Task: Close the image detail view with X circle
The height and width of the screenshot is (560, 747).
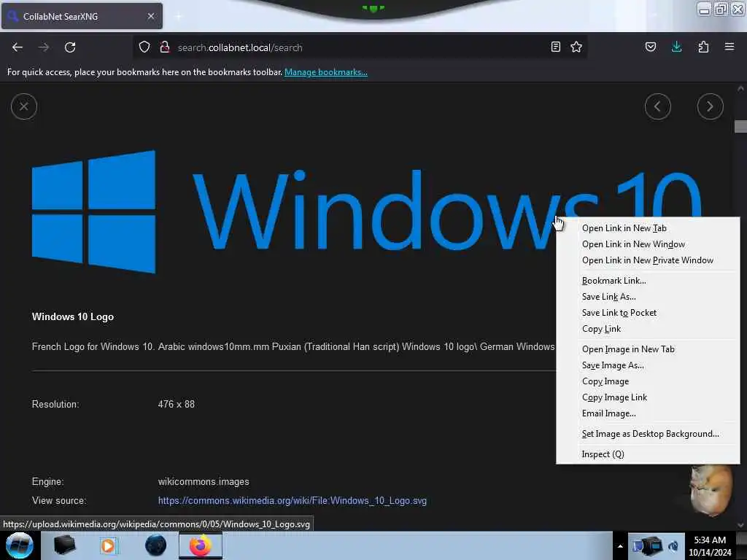Action: [x=24, y=106]
